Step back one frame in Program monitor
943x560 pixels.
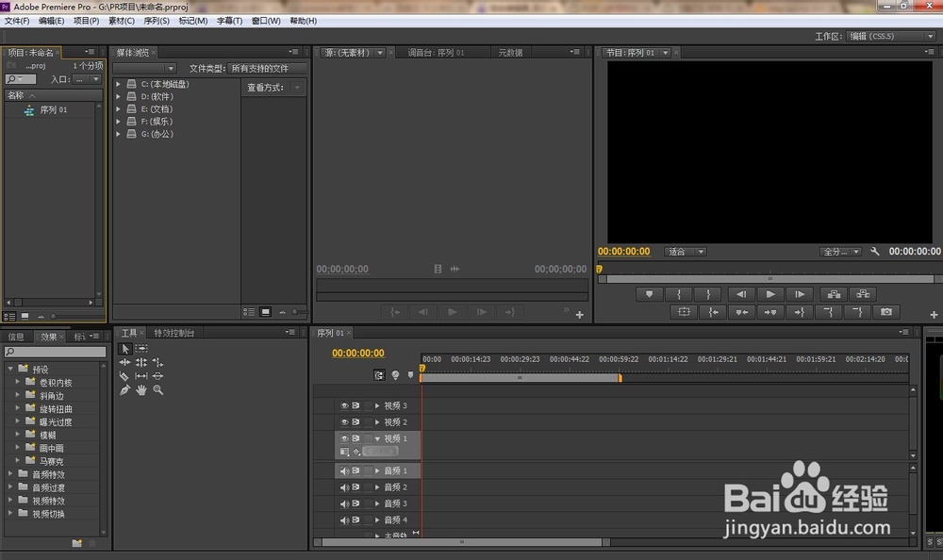click(741, 294)
